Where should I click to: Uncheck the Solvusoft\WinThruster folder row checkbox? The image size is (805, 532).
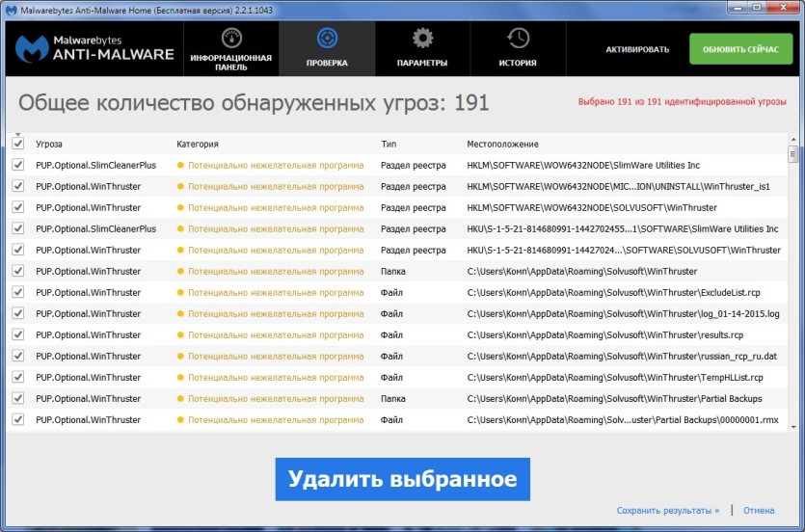click(18, 271)
